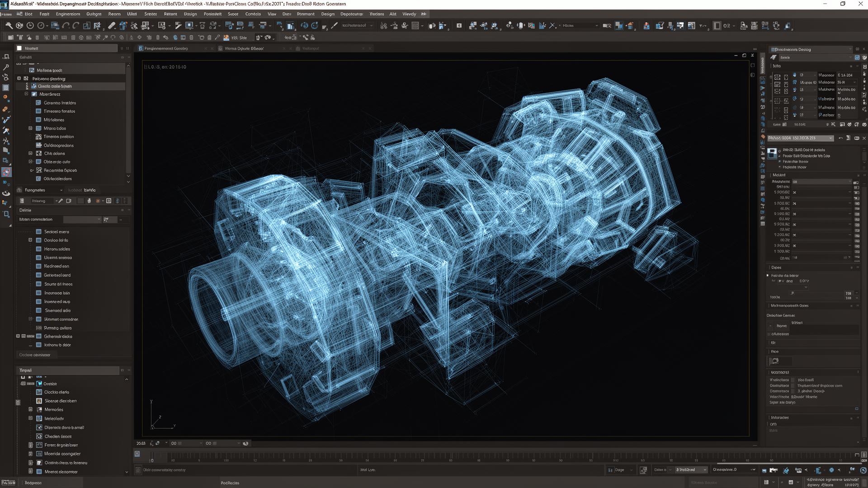Toggle the checkbox next to Noptelt

point(19,48)
